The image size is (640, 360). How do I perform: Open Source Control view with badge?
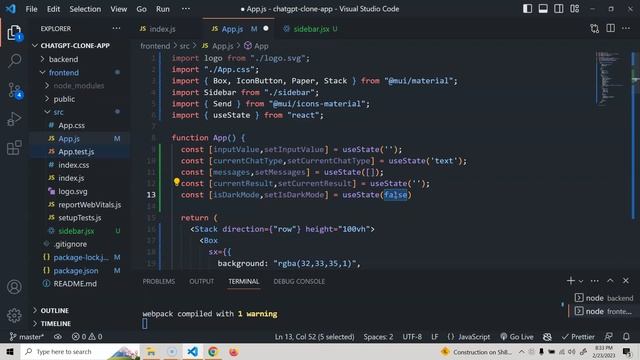tap(15, 90)
